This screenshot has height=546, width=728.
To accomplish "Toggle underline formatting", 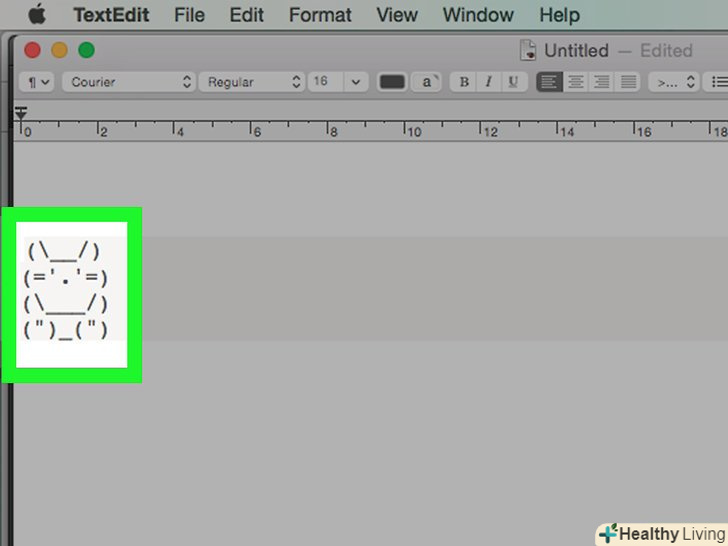I will point(514,82).
